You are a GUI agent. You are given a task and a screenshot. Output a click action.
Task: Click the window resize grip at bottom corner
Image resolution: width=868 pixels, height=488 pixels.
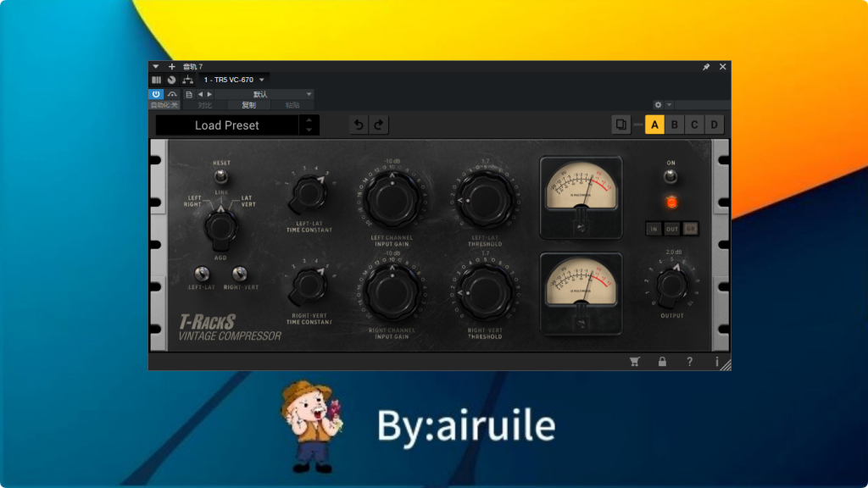click(x=726, y=365)
